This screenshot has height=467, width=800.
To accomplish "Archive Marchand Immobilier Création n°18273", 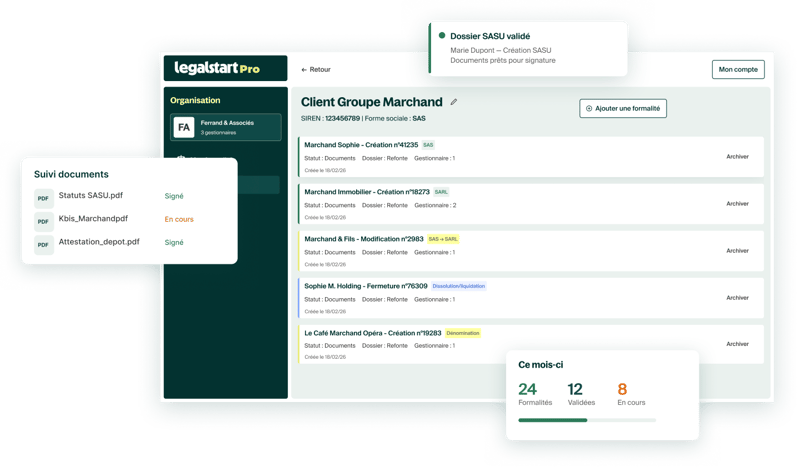I will (x=737, y=204).
